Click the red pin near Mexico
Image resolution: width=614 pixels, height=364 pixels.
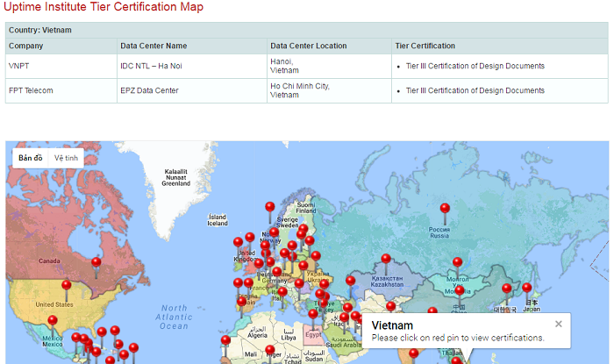[53, 321]
